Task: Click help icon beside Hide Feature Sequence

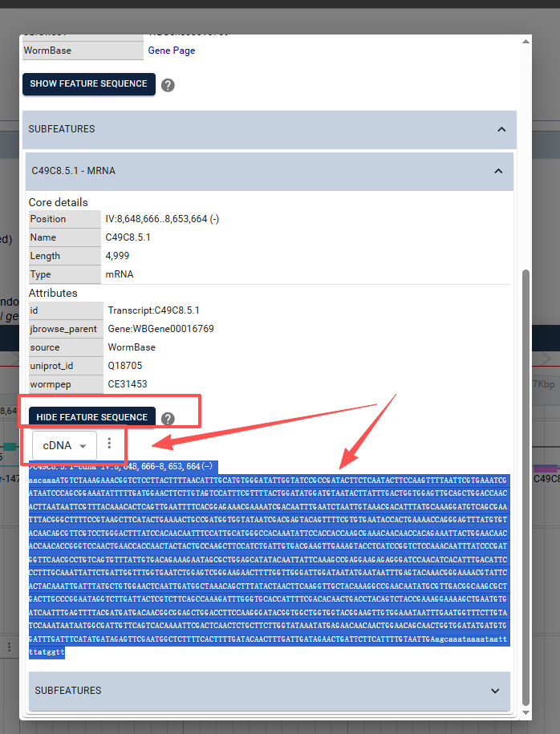Action: click(168, 418)
